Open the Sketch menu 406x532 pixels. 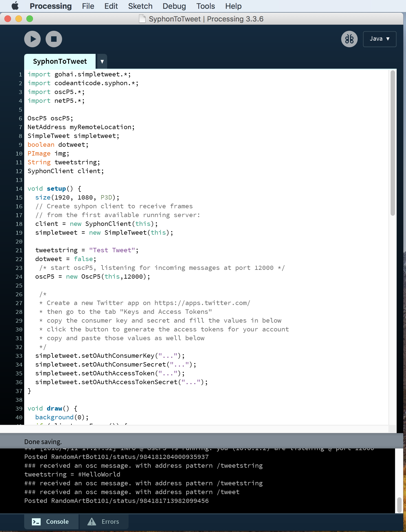click(140, 6)
